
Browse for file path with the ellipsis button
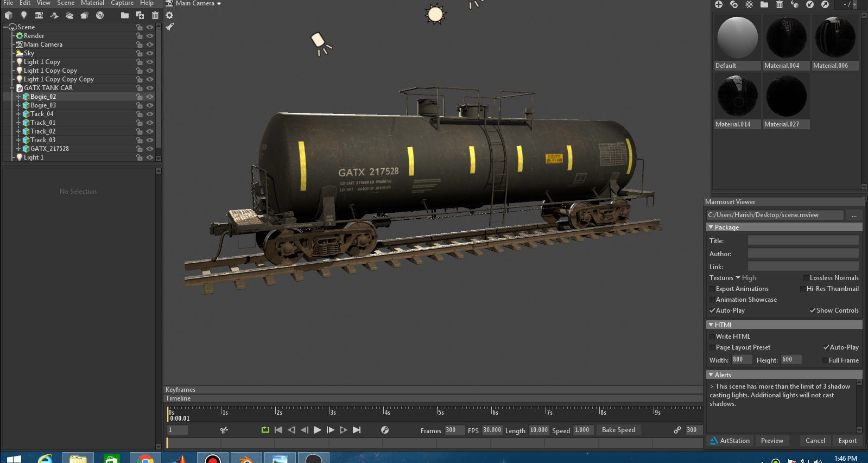coord(854,215)
